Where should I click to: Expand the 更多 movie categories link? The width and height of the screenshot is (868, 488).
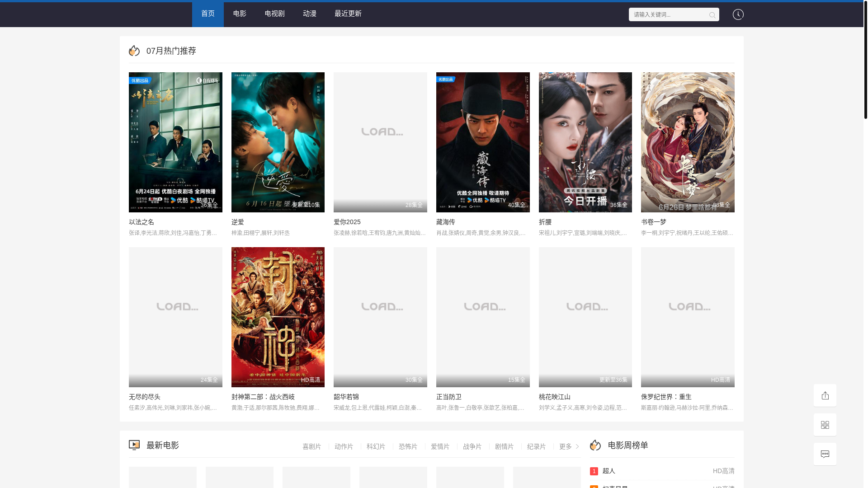tap(569, 446)
